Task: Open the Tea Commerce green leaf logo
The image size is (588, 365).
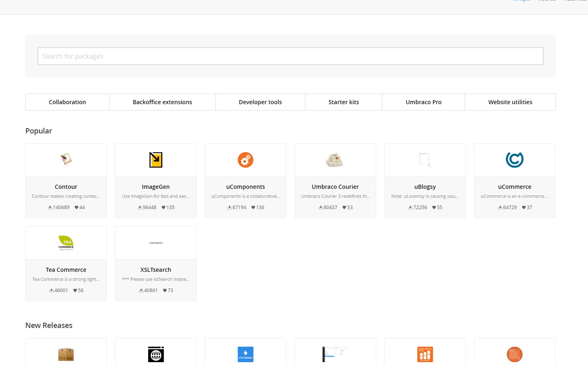Action: tap(66, 243)
